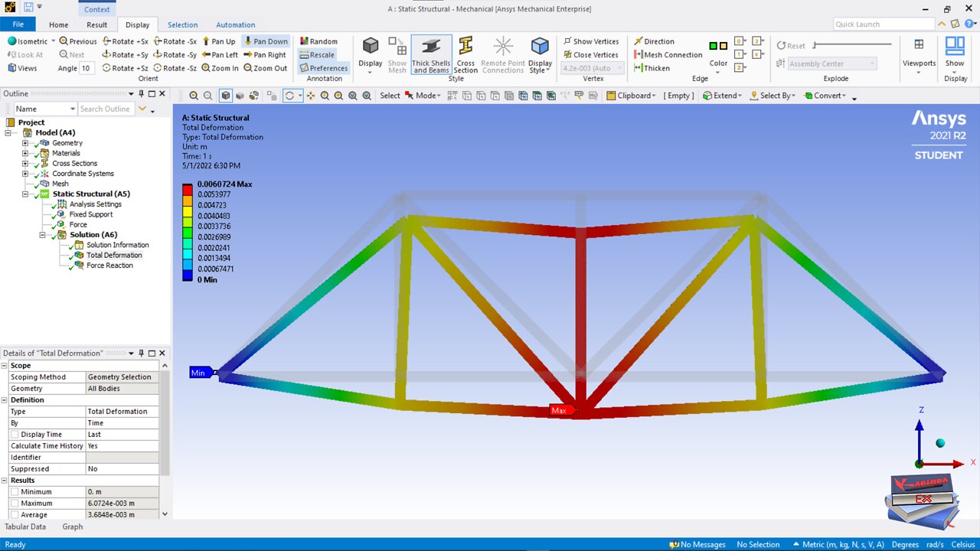Click Pan Up arrow
This screenshot has width=980, height=551.
(218, 41)
